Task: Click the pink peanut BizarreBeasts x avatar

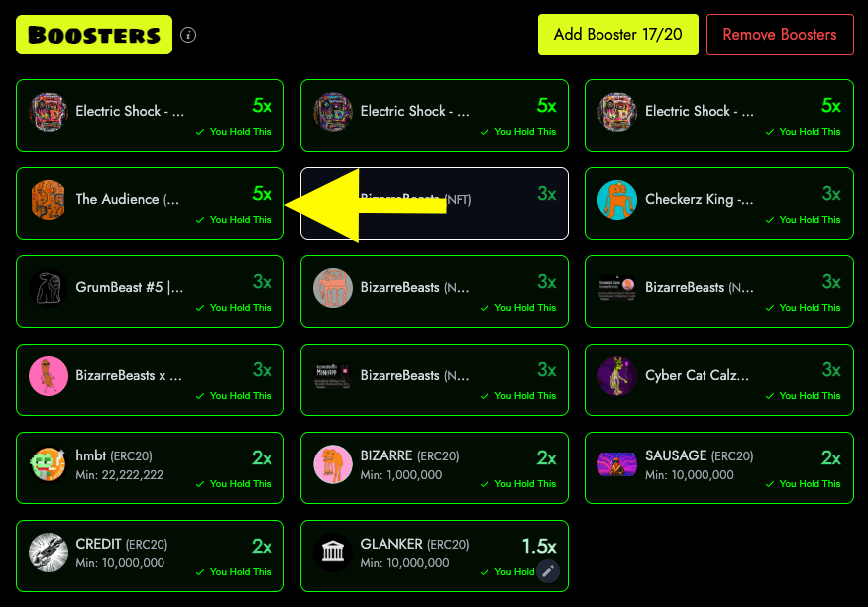Action: (49, 376)
